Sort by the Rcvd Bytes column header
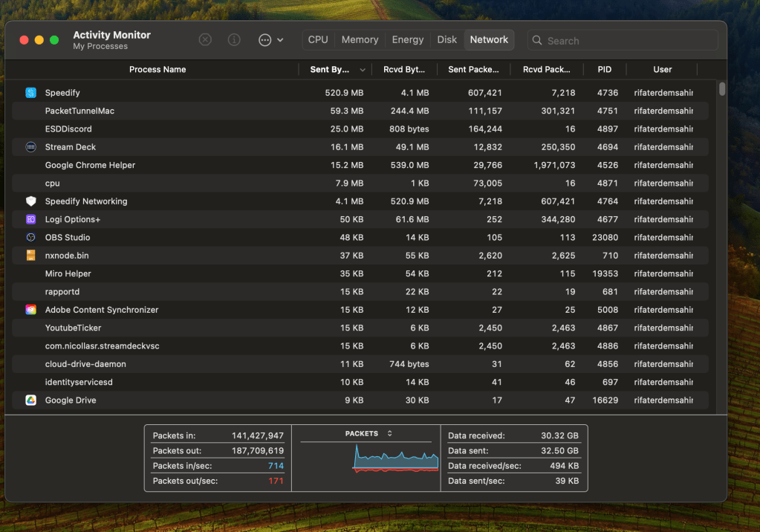The width and height of the screenshot is (760, 532). pos(404,69)
